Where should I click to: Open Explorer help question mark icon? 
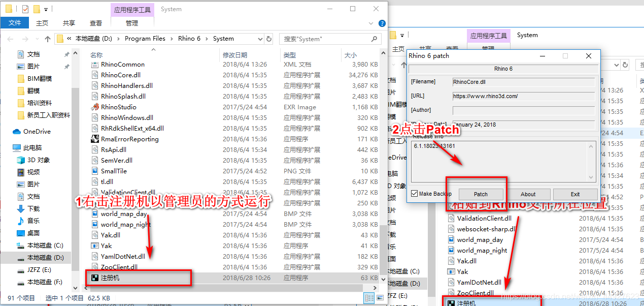coord(382,23)
